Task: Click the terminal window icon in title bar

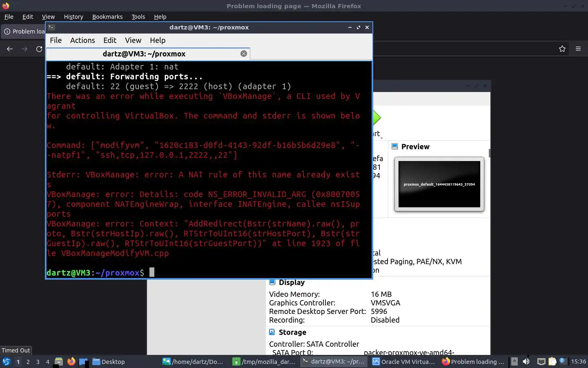Action: coord(51,27)
